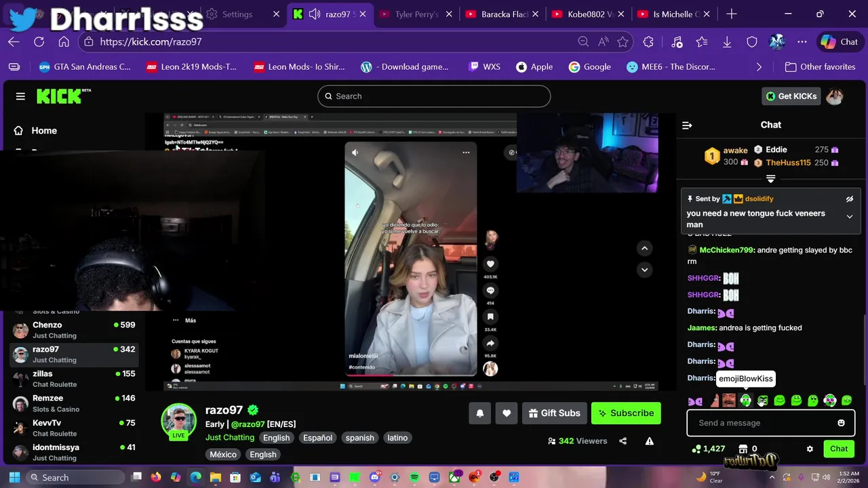Screen dimensions: 868x488
Task: Click the Gift Subs button
Action: pyautogui.click(x=554, y=413)
